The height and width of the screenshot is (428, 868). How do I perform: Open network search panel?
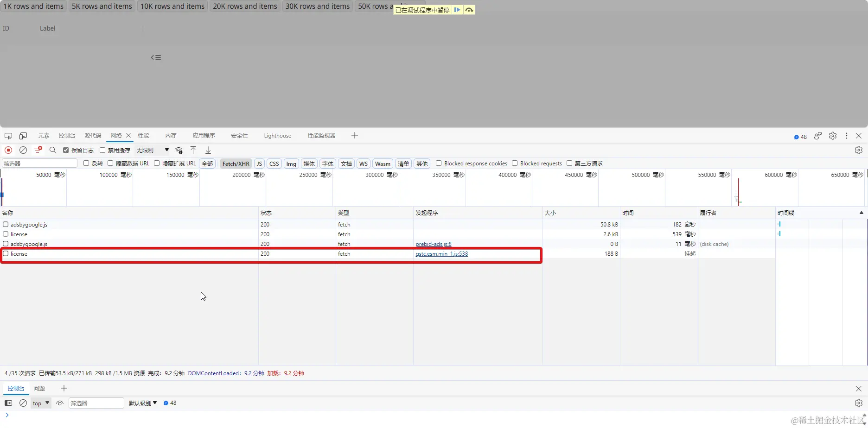(53, 150)
